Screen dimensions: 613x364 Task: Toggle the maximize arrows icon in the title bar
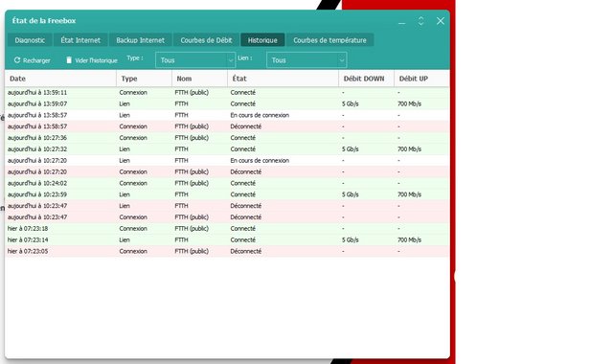click(x=421, y=21)
